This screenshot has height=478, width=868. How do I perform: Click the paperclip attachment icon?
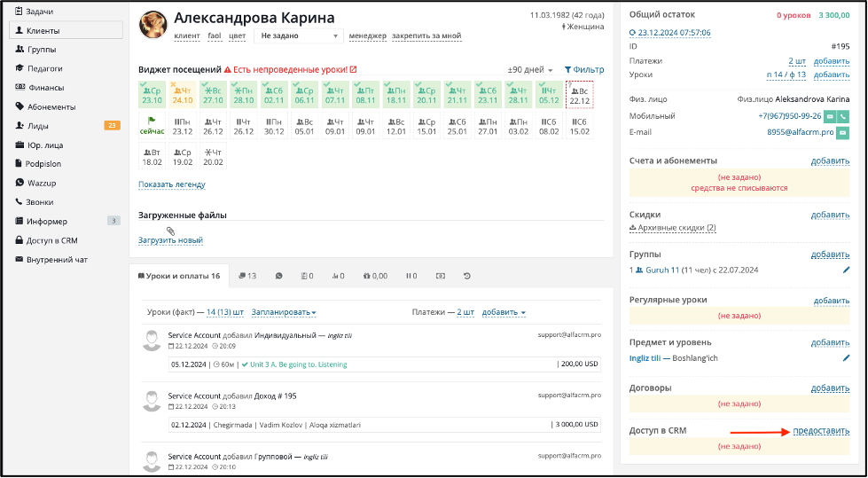click(170, 231)
